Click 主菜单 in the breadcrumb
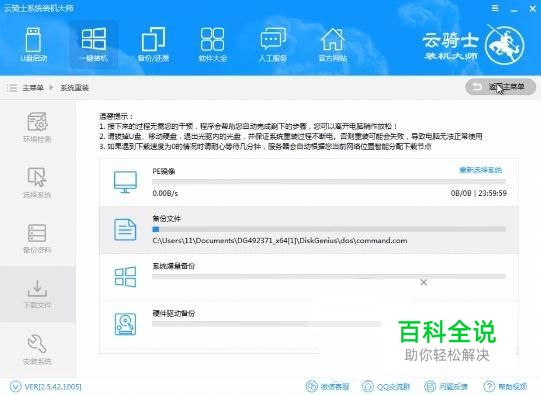 point(33,88)
